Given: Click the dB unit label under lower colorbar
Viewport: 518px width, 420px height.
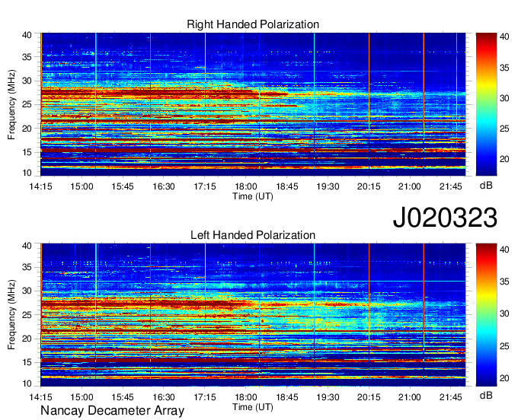Looking at the screenshot, I should coord(486,395).
